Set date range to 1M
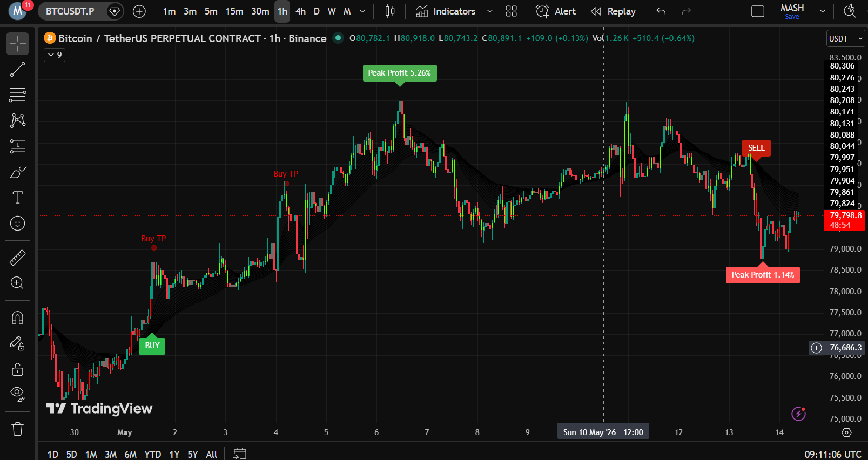Screen dimensions: 868x460 [91, 454]
